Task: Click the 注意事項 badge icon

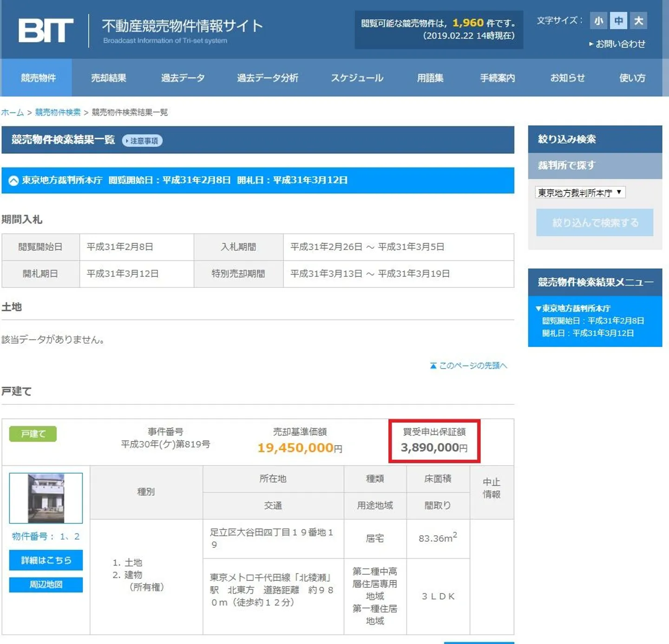Action: click(142, 141)
